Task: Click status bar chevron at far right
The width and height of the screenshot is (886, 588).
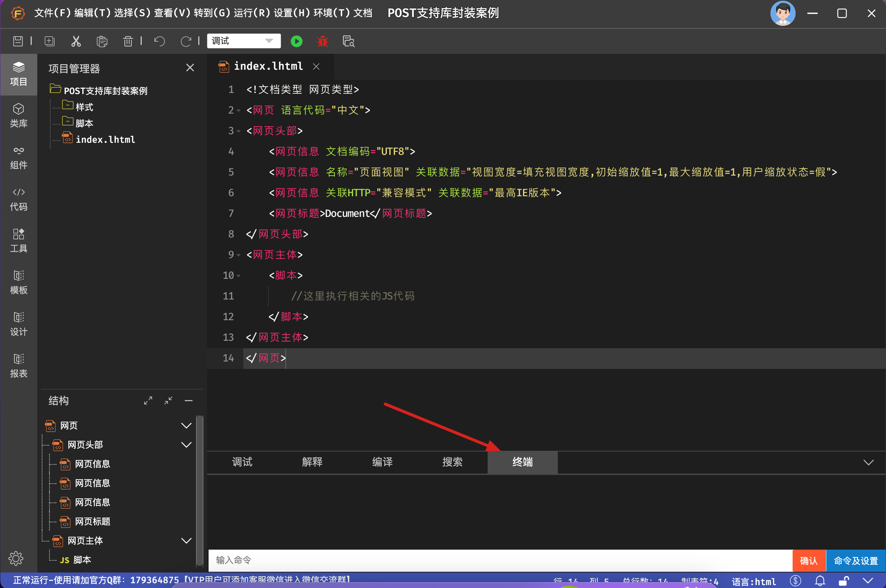Action: [x=868, y=581]
